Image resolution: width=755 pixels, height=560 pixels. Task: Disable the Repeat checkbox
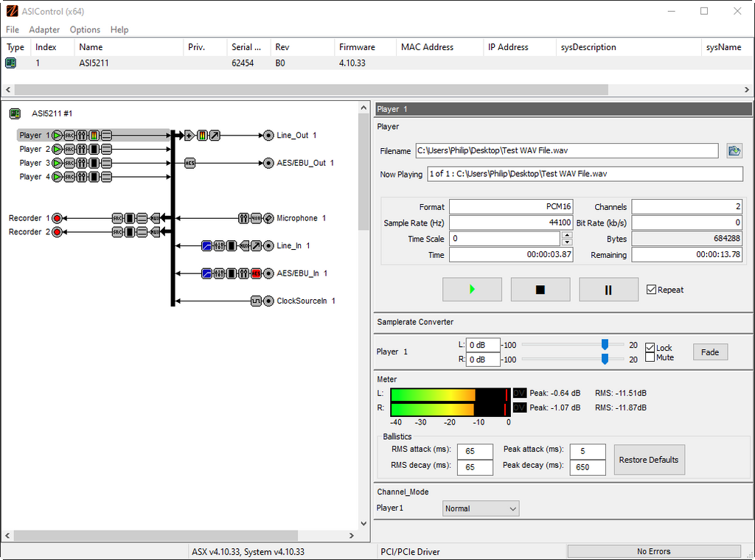[x=651, y=290]
